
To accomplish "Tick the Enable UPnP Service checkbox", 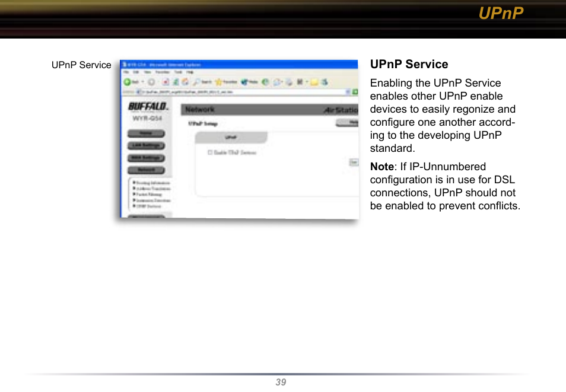I will [x=209, y=152].
